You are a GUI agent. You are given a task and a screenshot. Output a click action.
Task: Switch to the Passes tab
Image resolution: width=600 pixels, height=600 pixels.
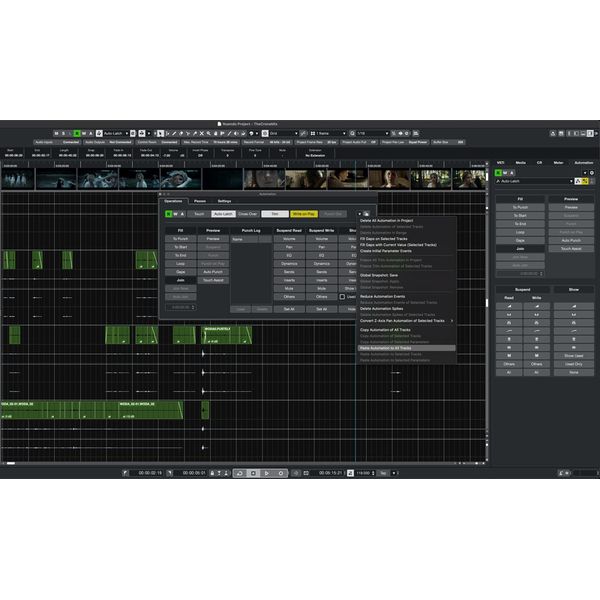200,201
